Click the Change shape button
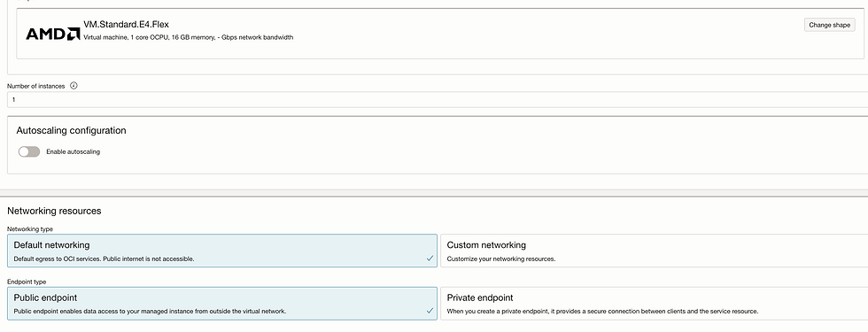 (829, 25)
